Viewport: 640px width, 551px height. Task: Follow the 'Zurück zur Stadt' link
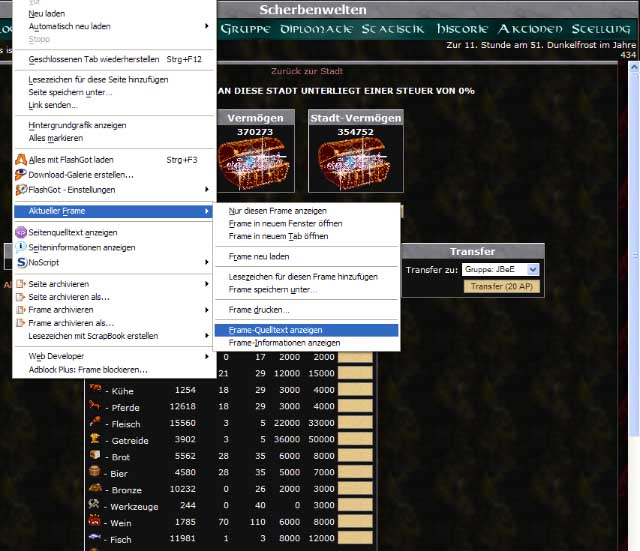[307, 72]
